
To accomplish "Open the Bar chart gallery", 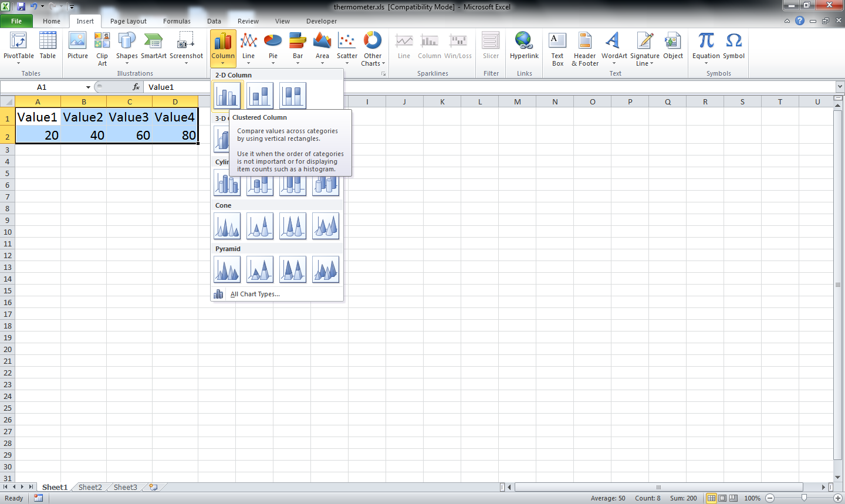I will pyautogui.click(x=298, y=48).
